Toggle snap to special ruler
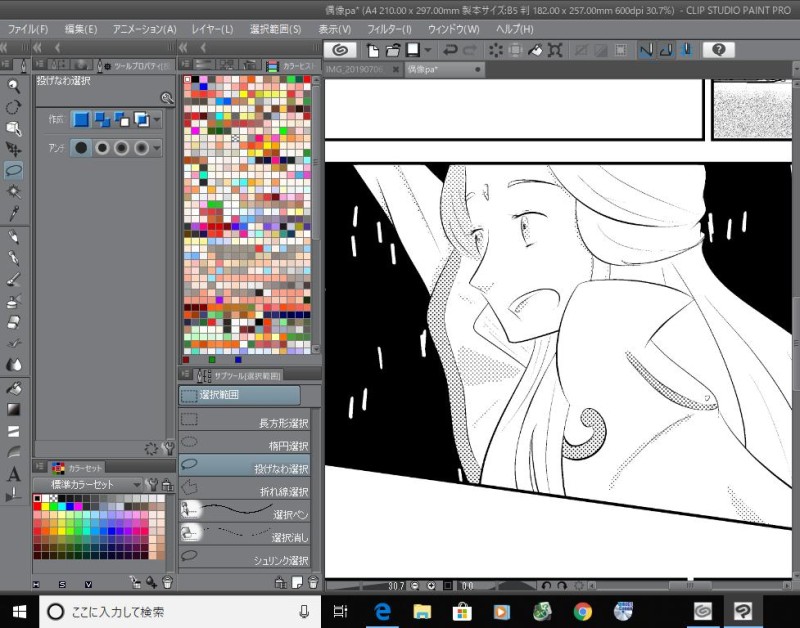The width and height of the screenshot is (800, 628). (666, 50)
